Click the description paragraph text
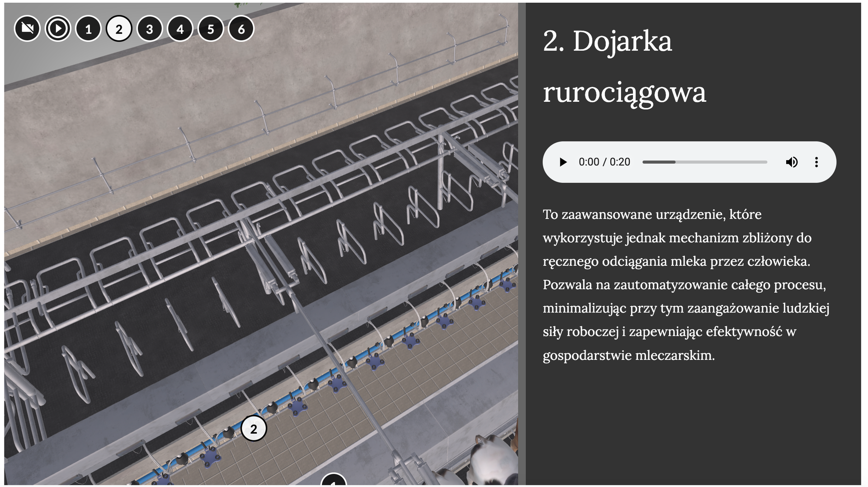 click(x=686, y=284)
